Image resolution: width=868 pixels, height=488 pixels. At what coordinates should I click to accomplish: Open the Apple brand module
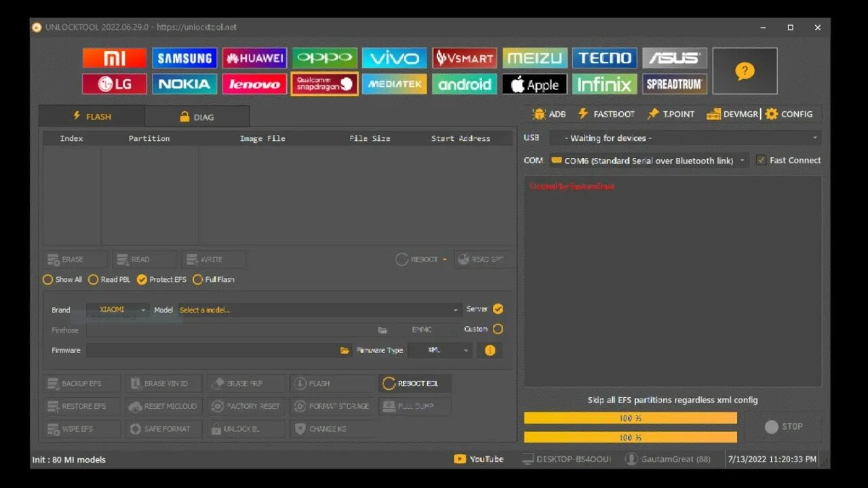pos(534,84)
